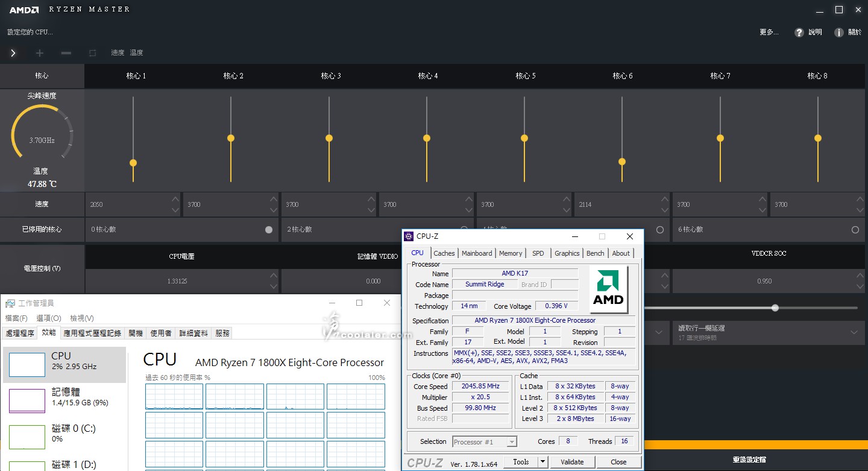This screenshot has height=471, width=868.
Task: Click the AMD logo in CPU-Z
Action: [x=609, y=289]
